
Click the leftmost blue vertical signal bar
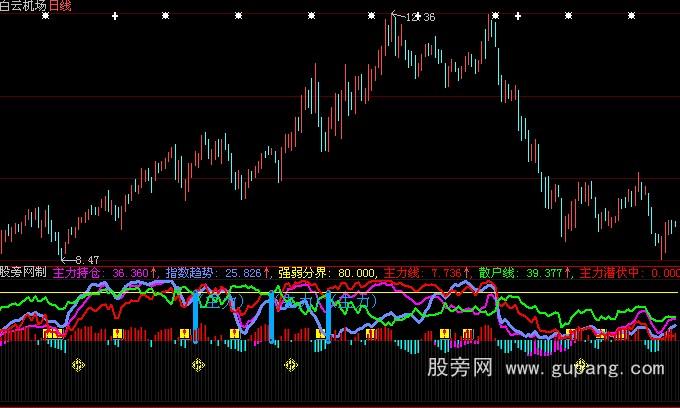[196, 317]
